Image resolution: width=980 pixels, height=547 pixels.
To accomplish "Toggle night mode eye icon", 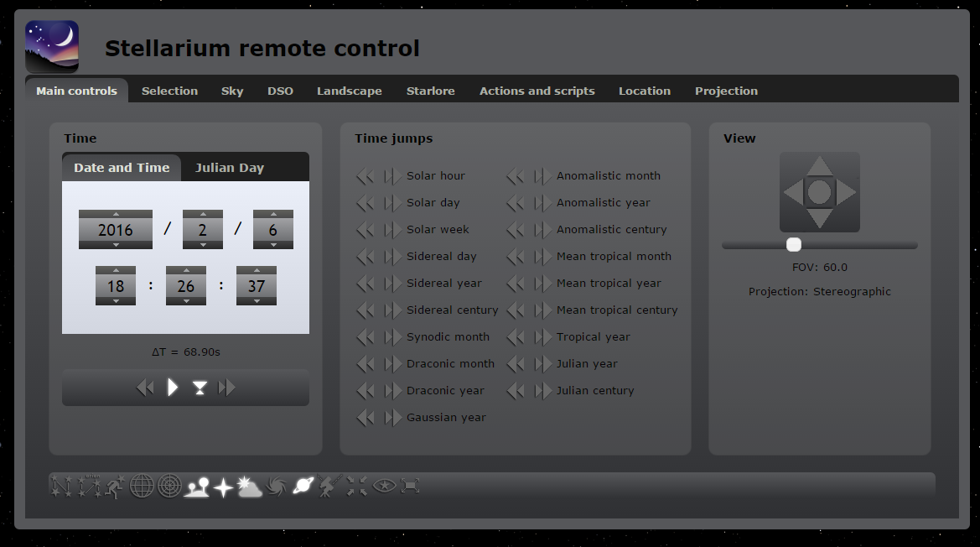I will click(x=383, y=486).
